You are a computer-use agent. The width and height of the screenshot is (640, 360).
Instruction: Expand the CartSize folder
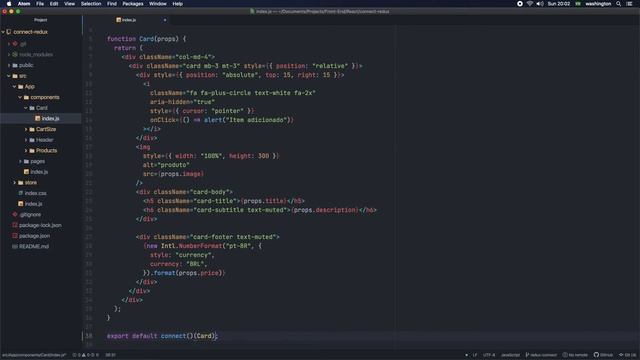pos(26,129)
